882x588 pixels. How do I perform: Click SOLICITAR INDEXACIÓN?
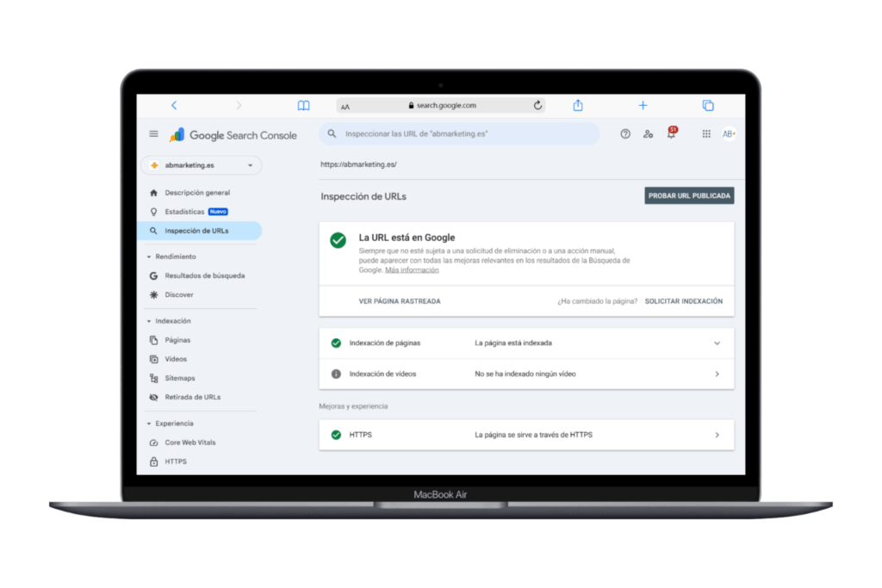tap(683, 301)
